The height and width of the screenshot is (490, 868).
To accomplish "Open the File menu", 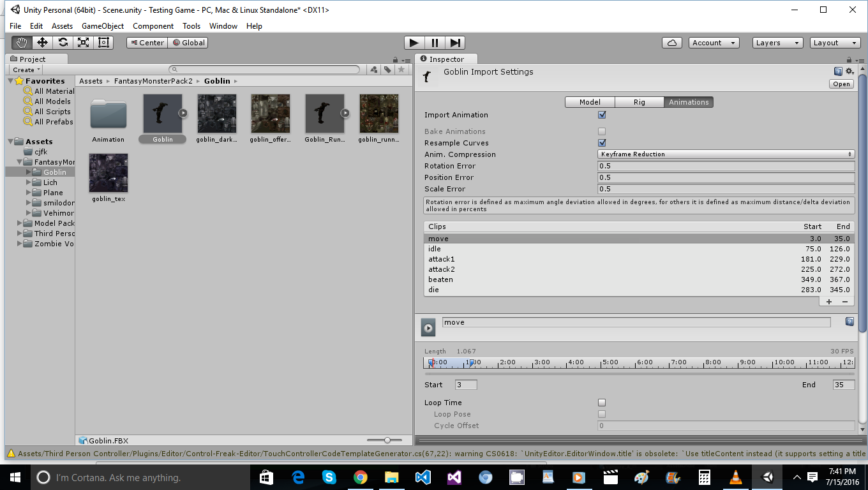I will [15, 26].
